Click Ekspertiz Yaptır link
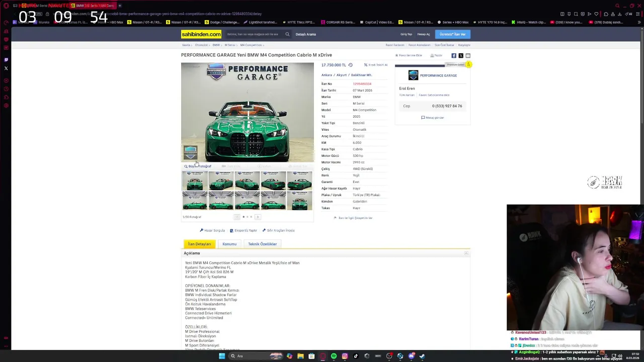This screenshot has height=362, width=644. point(244,230)
